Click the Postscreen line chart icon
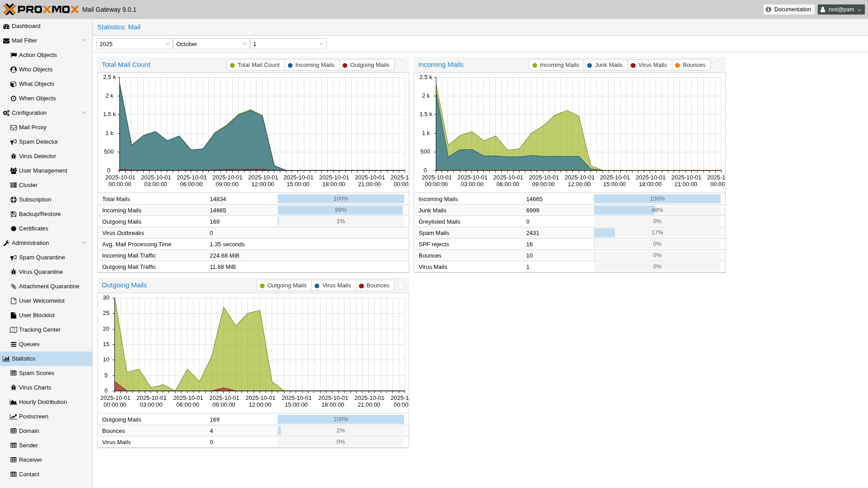This screenshot has width=868, height=488. (14, 417)
